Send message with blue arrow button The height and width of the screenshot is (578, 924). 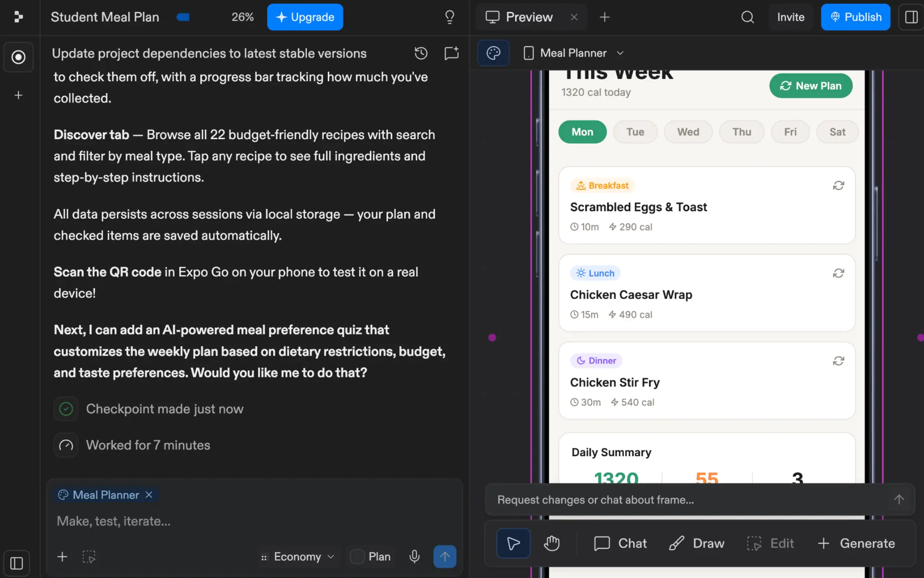(445, 557)
